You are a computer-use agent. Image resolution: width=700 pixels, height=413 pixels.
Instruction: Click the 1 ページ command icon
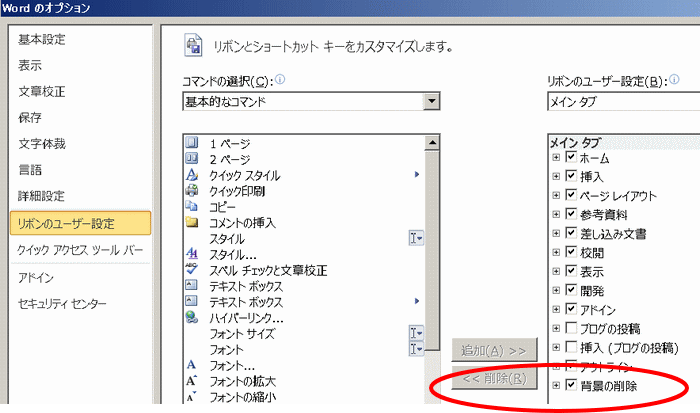[x=193, y=143]
